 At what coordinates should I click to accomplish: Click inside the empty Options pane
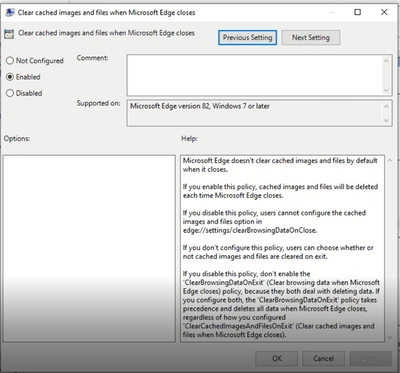coord(89,248)
